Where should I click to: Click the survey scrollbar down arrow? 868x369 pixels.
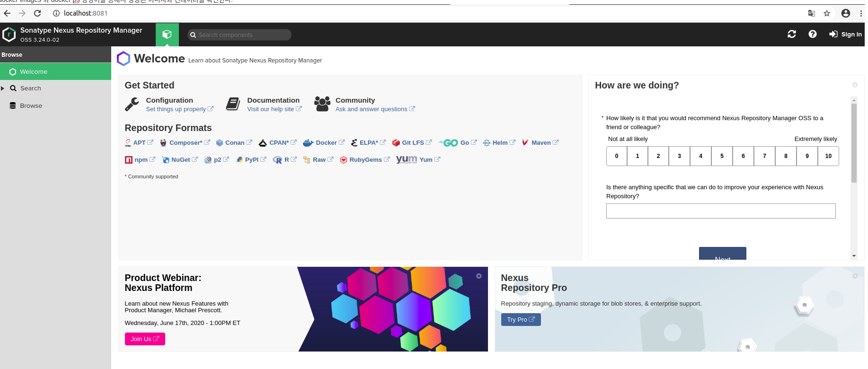pos(854,256)
